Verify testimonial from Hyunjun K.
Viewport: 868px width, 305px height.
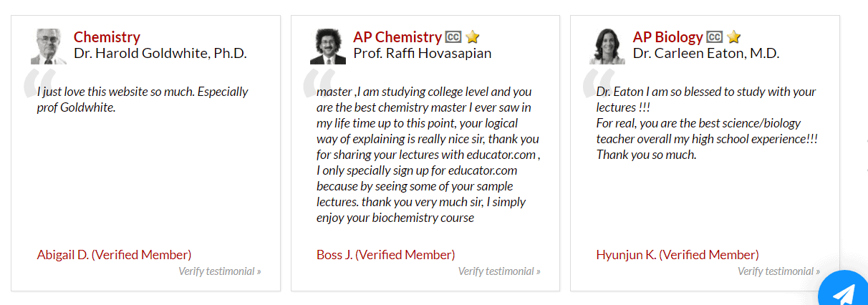click(x=778, y=271)
